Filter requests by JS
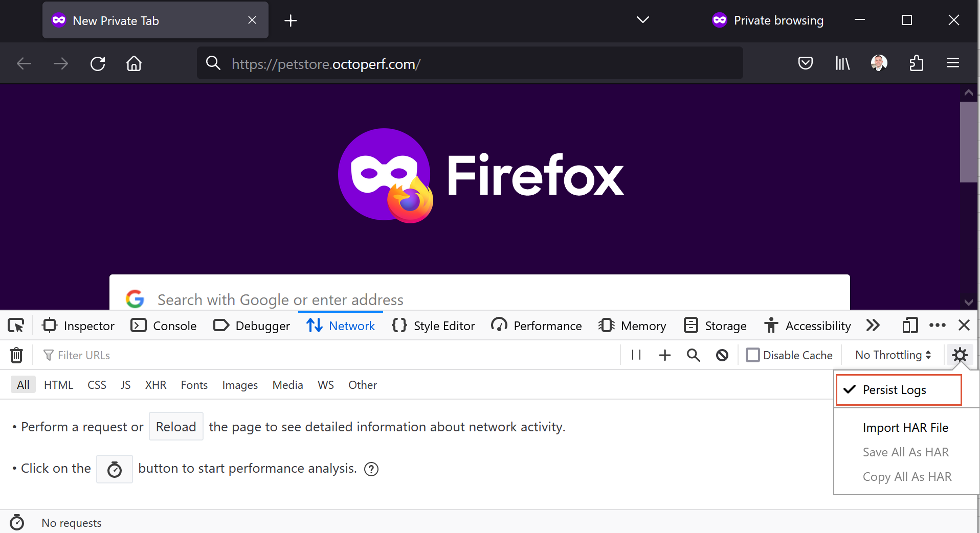Image resolution: width=980 pixels, height=533 pixels. click(x=125, y=385)
